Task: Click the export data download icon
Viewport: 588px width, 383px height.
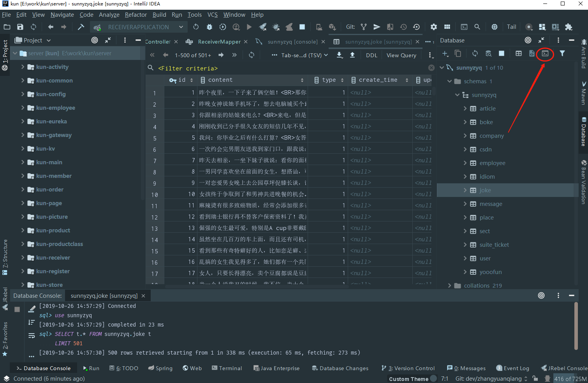Action: (340, 55)
